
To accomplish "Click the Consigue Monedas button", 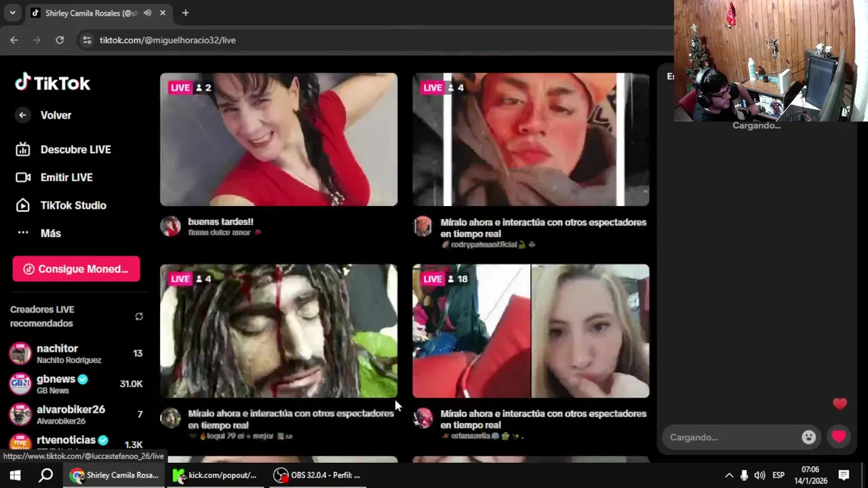I will coord(76,269).
